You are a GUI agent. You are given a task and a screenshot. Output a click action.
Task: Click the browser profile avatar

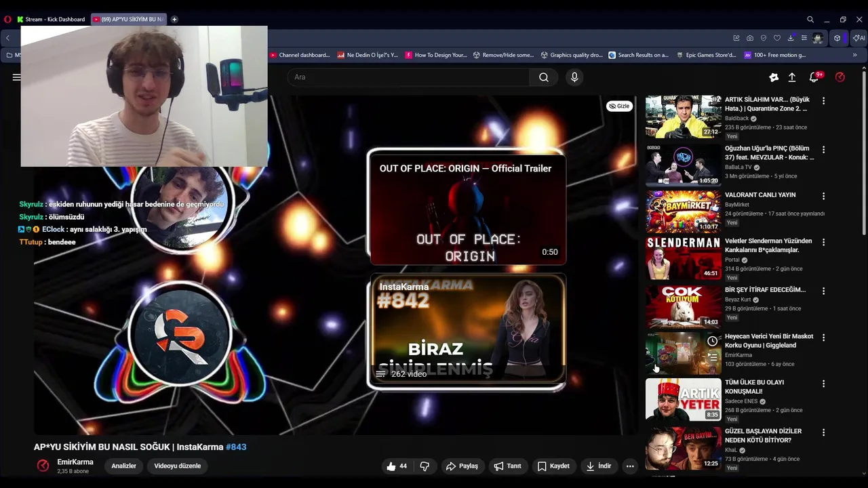pos(818,38)
